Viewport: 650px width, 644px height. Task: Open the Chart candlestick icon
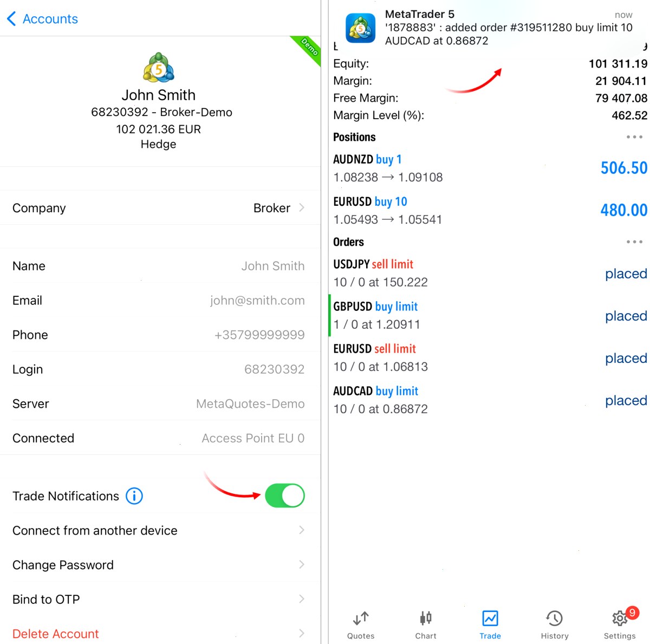tap(426, 618)
